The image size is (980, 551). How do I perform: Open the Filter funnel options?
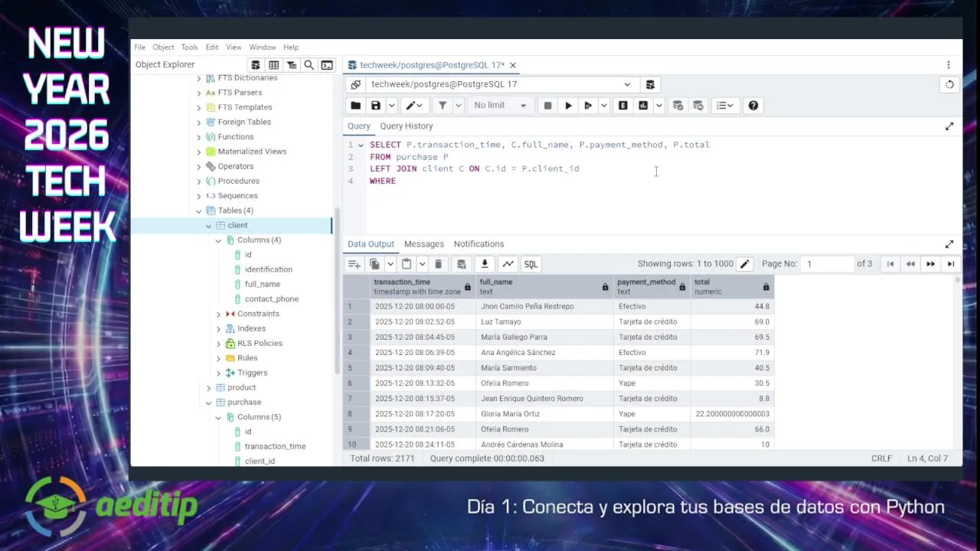pos(443,106)
